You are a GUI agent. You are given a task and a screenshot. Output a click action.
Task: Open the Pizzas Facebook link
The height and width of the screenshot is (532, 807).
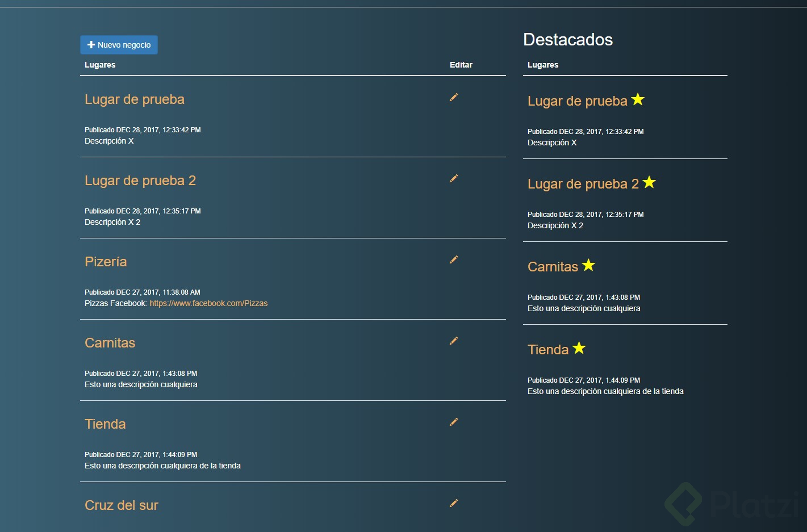pos(208,303)
